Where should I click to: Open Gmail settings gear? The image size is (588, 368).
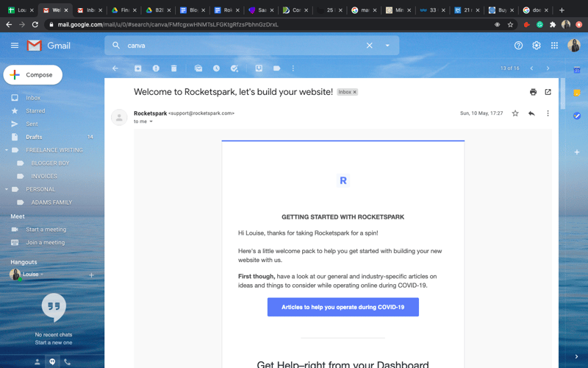tap(537, 46)
